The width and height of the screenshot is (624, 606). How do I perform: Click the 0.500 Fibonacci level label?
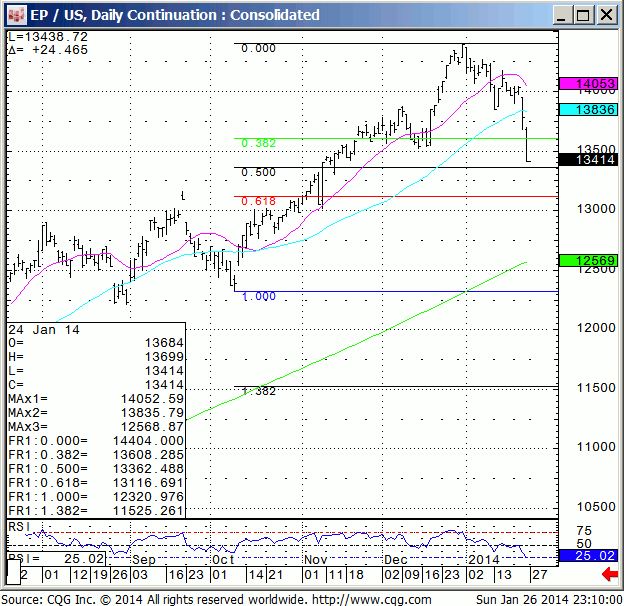[x=258, y=172]
